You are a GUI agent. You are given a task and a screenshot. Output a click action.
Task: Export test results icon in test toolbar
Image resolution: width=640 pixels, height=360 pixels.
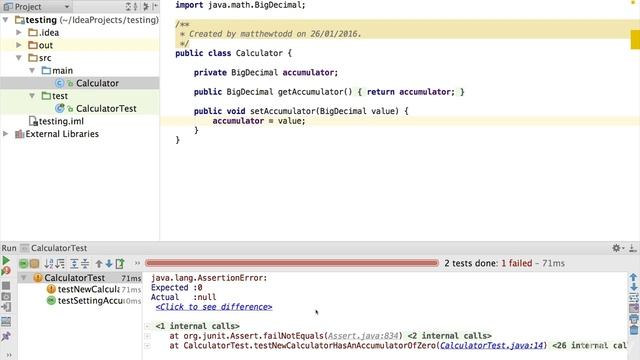120,264
